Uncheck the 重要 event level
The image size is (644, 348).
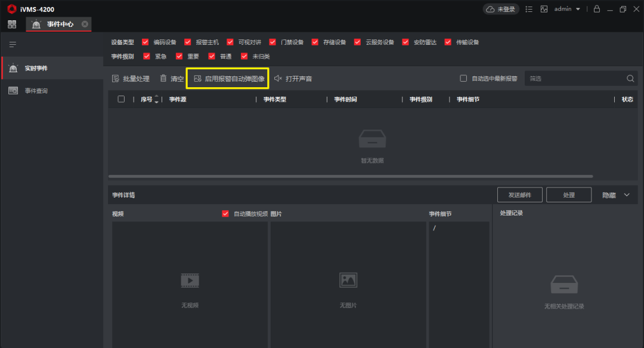click(x=179, y=56)
